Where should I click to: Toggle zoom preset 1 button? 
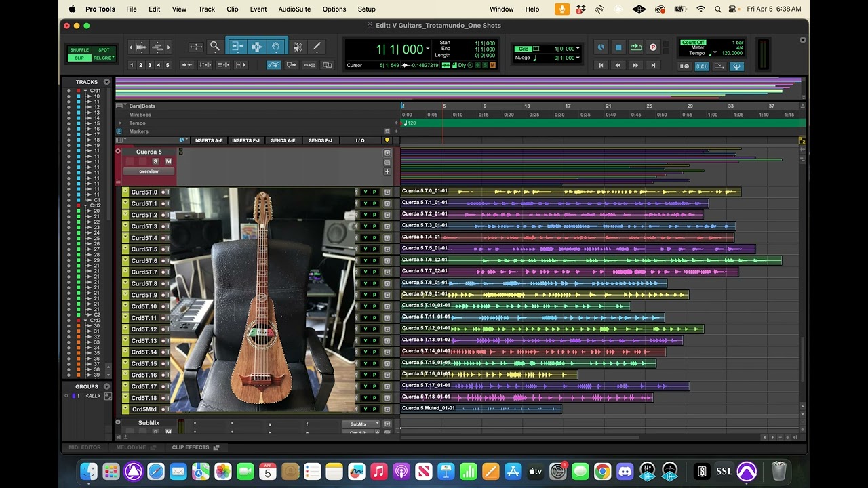(132, 65)
